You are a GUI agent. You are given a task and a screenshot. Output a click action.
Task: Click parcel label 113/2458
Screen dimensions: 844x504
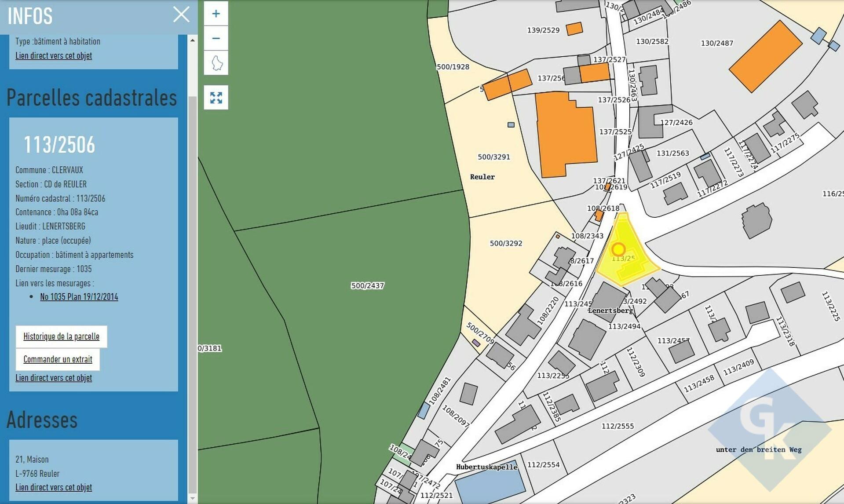699,383
